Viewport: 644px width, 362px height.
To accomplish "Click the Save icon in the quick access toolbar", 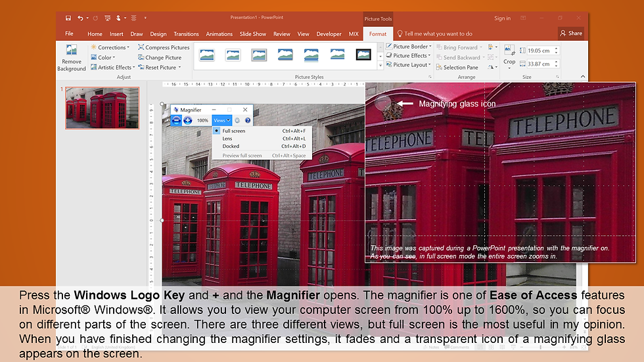I will pos(68,18).
